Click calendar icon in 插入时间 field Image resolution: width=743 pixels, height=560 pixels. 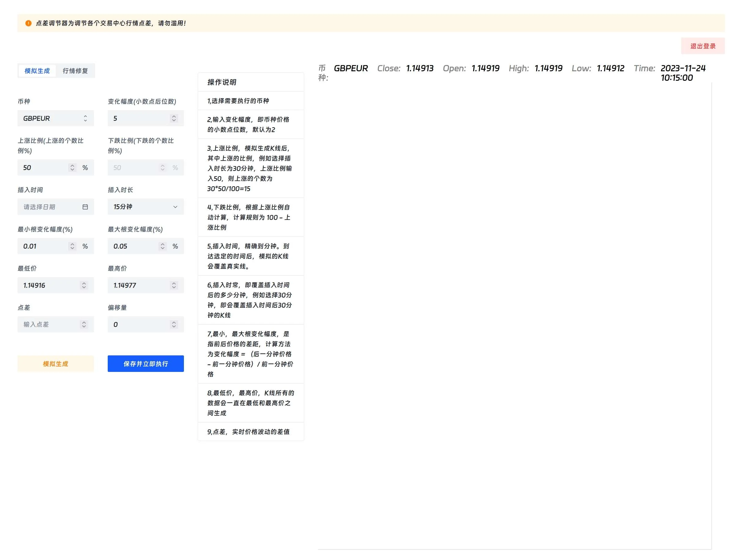pyautogui.click(x=85, y=207)
